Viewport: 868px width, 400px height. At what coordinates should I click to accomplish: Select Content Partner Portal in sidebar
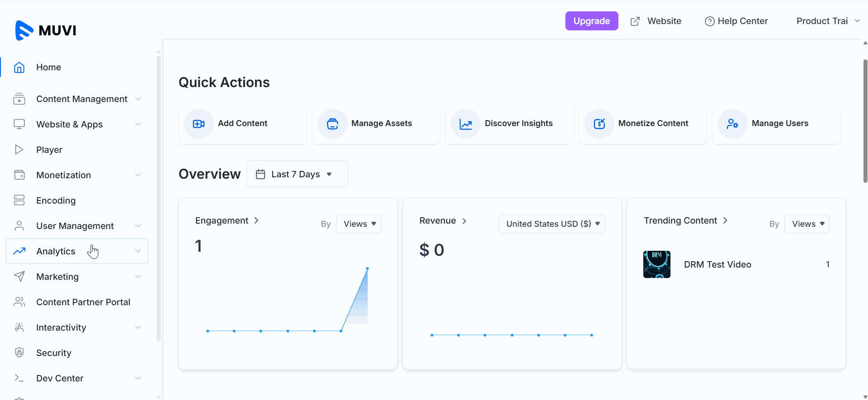click(83, 302)
